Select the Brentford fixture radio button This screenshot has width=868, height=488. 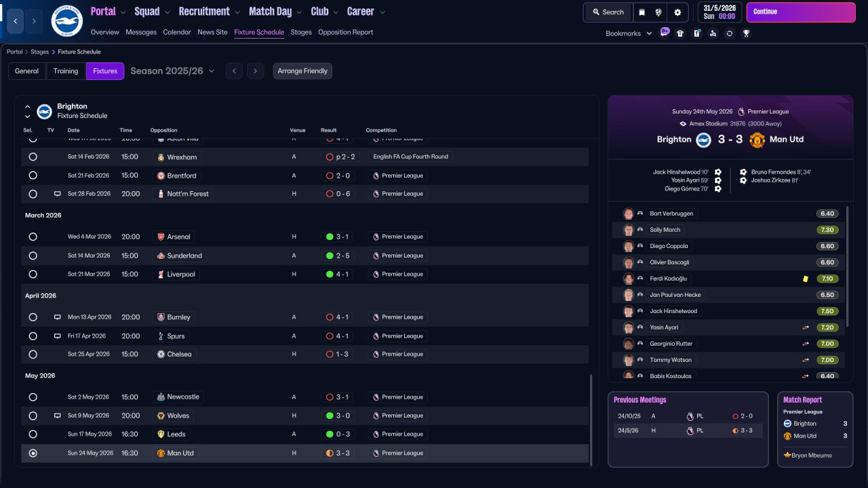[x=33, y=176]
